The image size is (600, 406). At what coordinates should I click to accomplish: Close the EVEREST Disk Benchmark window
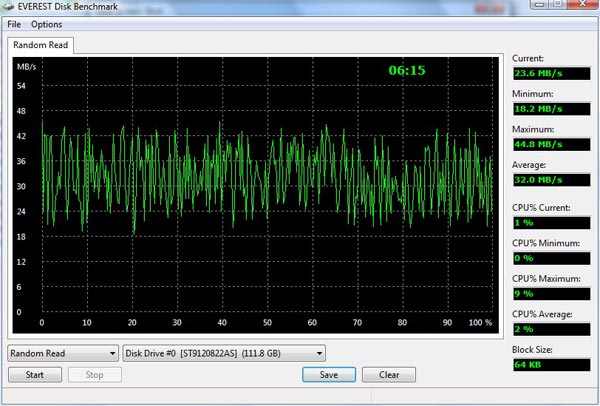(583, 4)
